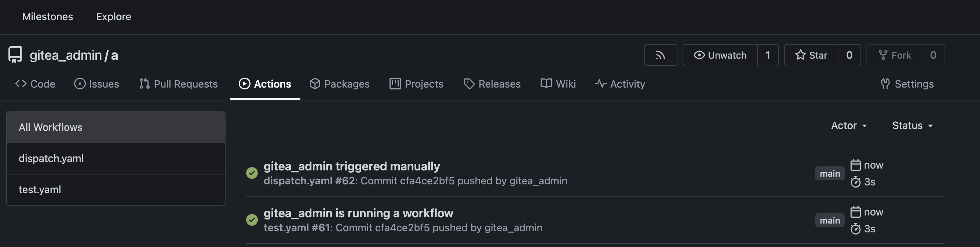Open 'gitea_admin is running a workflow' run

(x=358, y=213)
